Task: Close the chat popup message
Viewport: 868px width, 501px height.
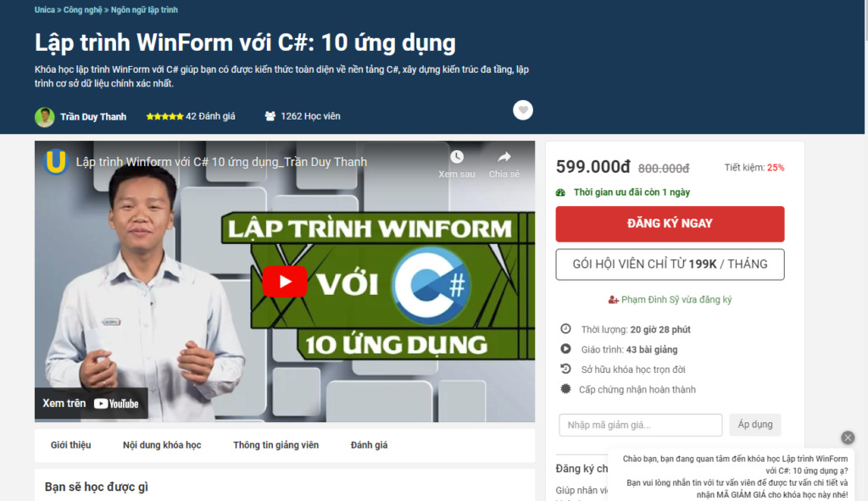Action: point(848,437)
